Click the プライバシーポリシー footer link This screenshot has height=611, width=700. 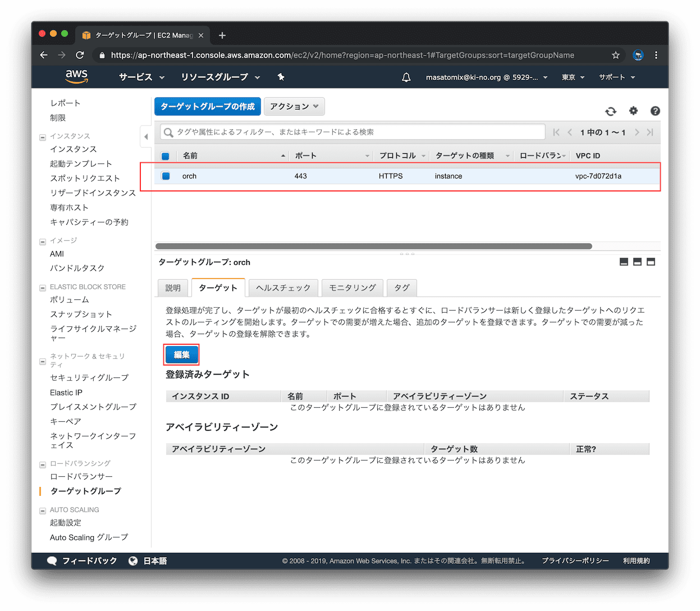click(575, 560)
